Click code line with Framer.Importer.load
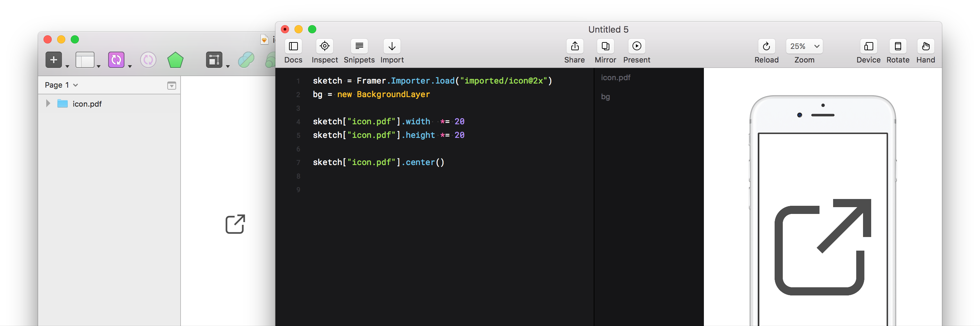 (432, 80)
